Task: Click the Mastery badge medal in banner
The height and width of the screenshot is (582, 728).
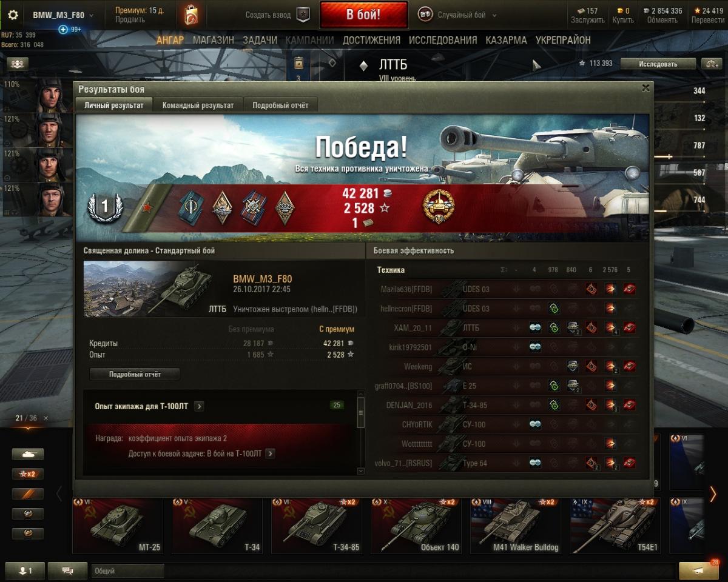Action: pyautogui.click(x=438, y=207)
